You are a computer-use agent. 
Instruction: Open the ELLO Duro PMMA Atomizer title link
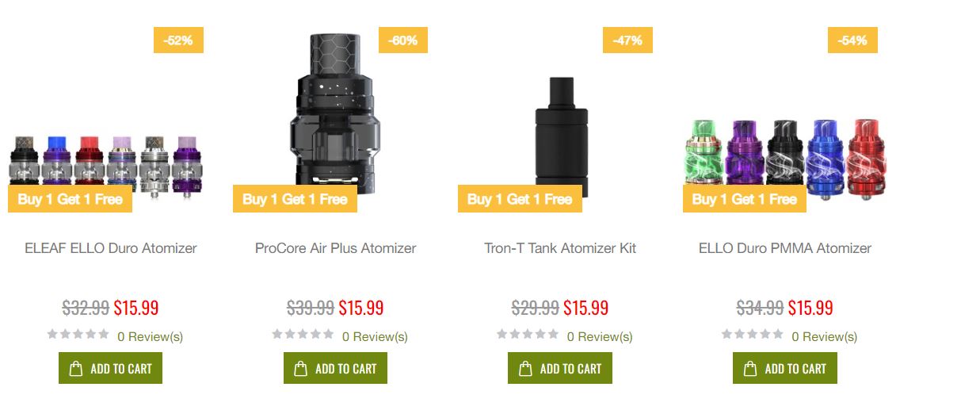click(x=785, y=248)
